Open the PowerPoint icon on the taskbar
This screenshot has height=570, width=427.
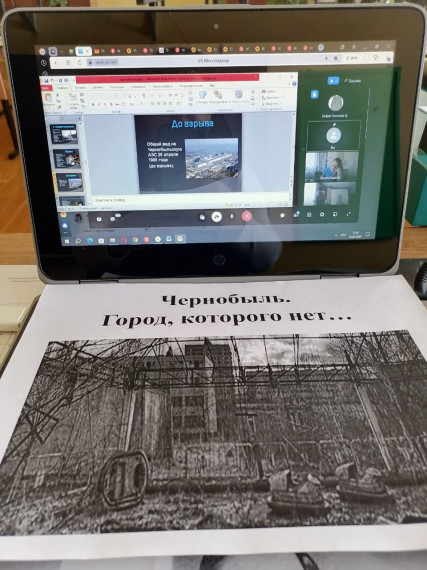(180, 239)
